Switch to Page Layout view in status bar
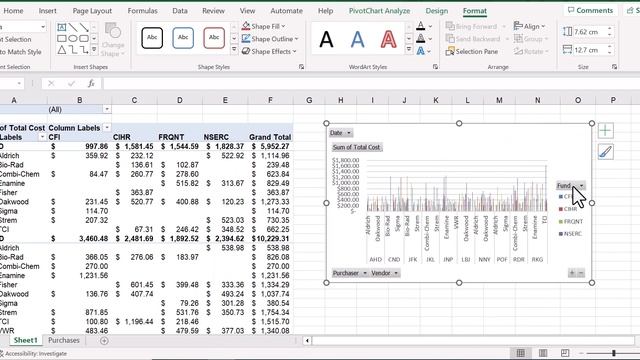Viewport: 640px width, 360px height. coord(543,353)
